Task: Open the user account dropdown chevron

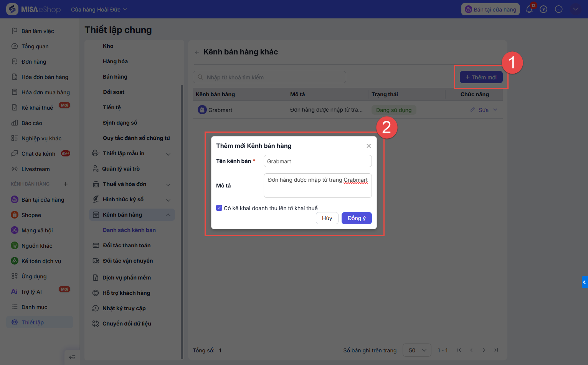Action: 575,9
